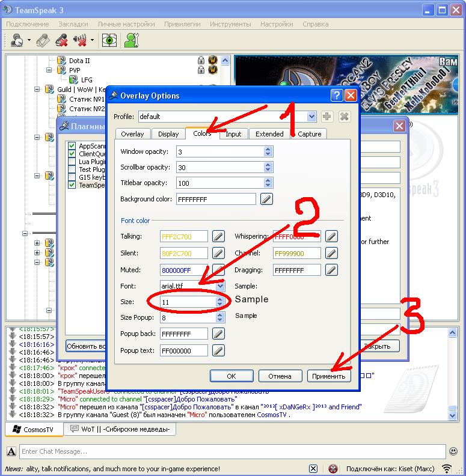The height and width of the screenshot is (476, 466).
Task: Switch to the Display tab
Action: coord(168,134)
